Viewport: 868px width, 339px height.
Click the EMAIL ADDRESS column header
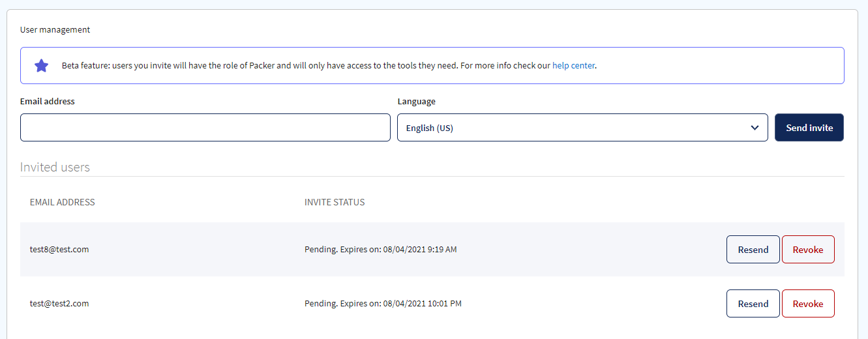(x=63, y=202)
